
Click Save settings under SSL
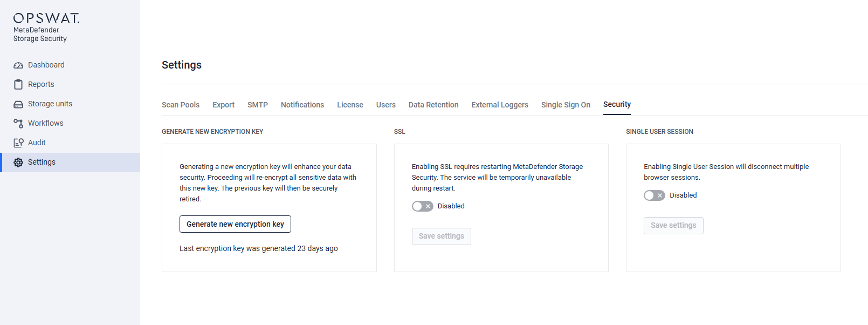[442, 236]
